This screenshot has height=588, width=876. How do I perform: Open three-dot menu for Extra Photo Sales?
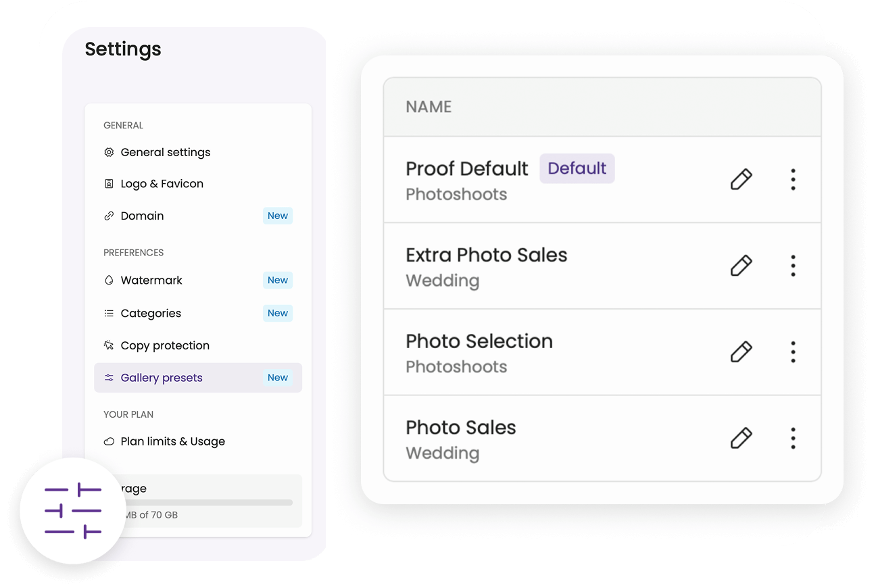(x=793, y=266)
